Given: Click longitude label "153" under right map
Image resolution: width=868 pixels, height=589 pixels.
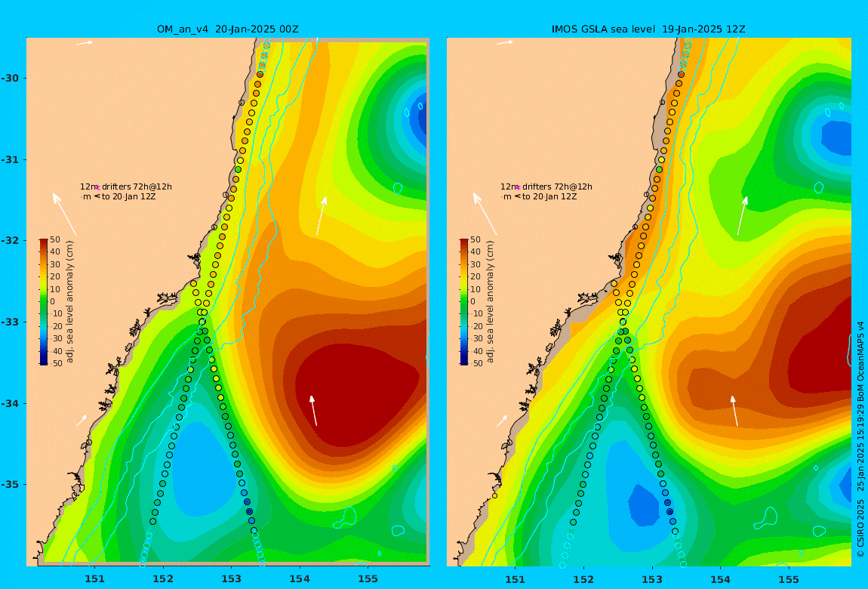Looking at the screenshot, I should 652,579.
